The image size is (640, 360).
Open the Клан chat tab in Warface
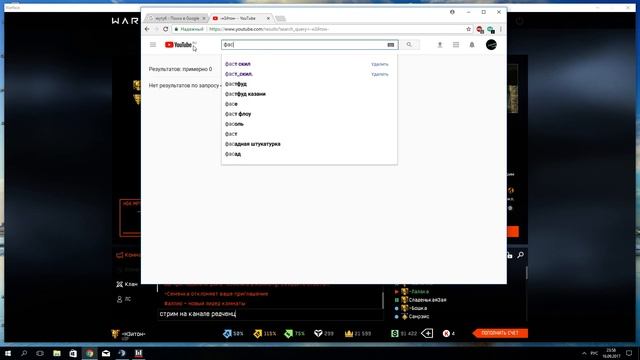127,284
